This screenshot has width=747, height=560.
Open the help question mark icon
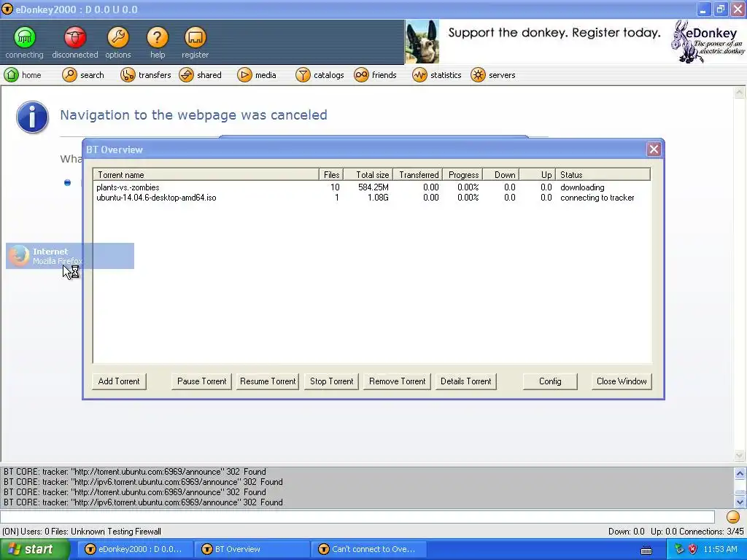[158, 37]
